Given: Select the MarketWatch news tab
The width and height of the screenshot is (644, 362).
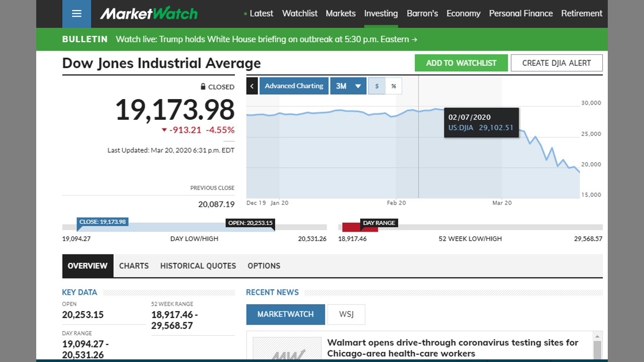Looking at the screenshot, I should point(285,314).
